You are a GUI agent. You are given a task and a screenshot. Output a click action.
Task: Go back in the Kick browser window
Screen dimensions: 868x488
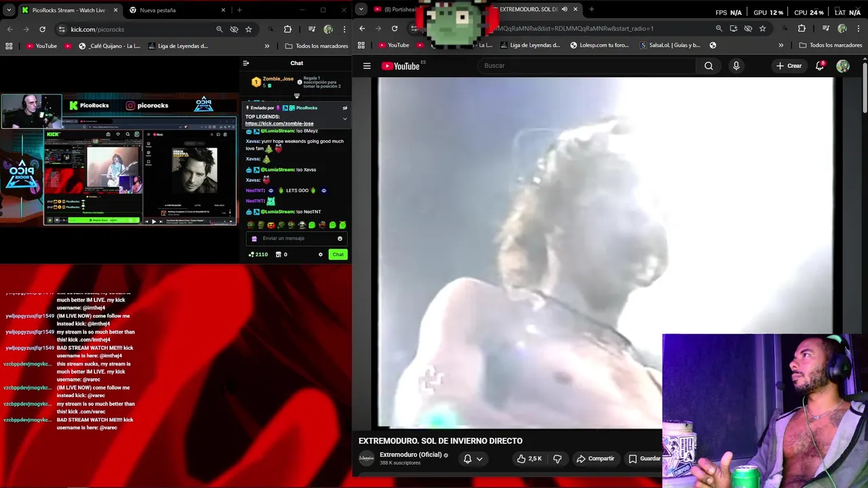click(x=9, y=29)
